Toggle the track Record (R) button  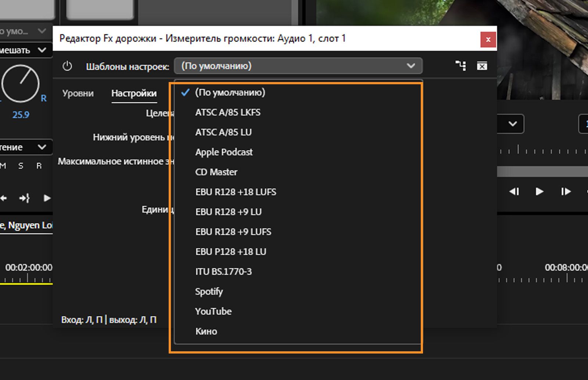39,166
